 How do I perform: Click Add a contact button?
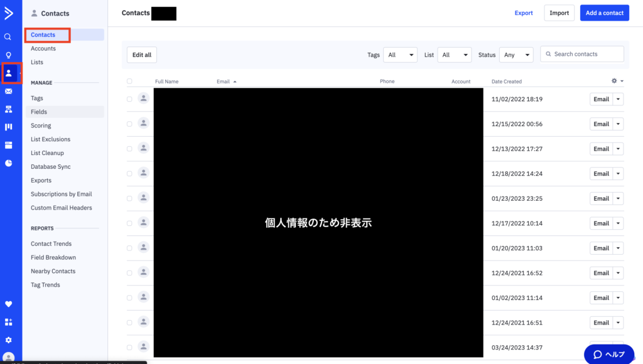pyautogui.click(x=605, y=13)
